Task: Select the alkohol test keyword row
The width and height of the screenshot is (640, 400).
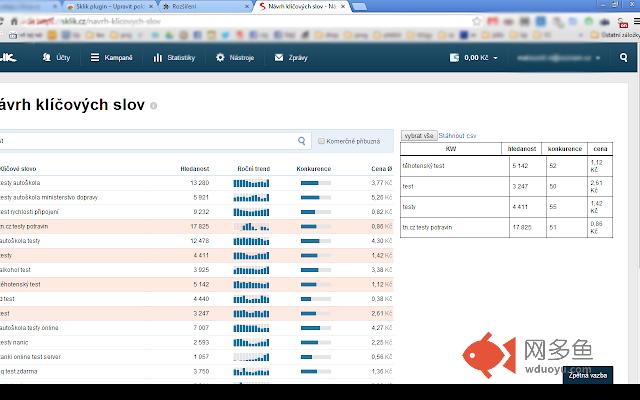Action: 196,270
